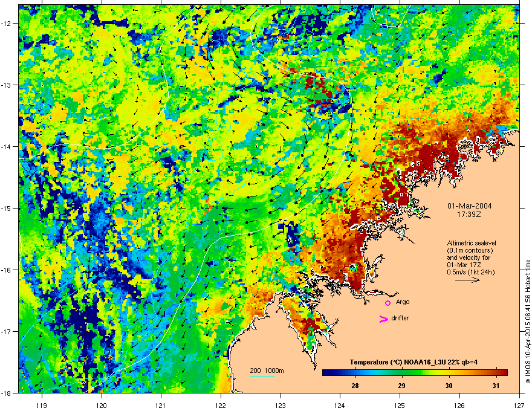Click the latitude axis label -13
This screenshot has height=411, width=532.
[7, 85]
